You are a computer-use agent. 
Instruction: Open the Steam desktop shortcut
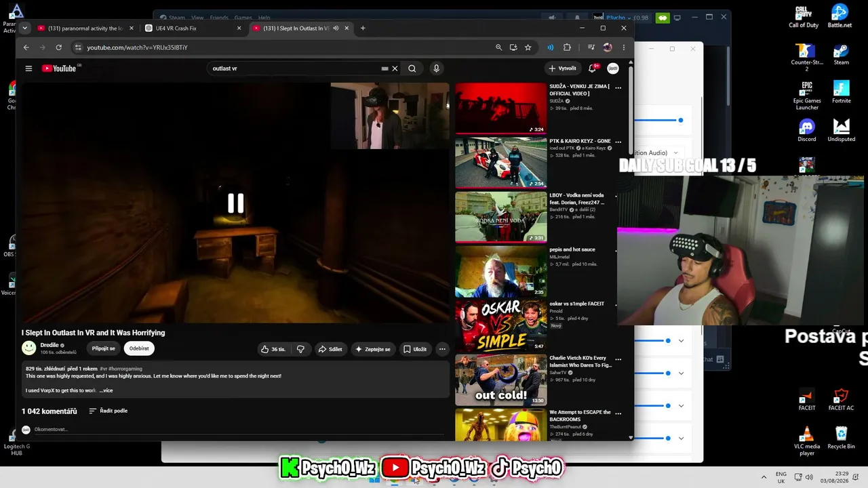tap(841, 54)
